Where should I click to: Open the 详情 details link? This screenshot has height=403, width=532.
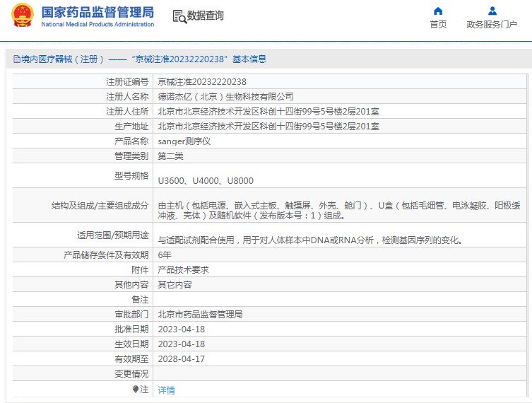point(166,390)
